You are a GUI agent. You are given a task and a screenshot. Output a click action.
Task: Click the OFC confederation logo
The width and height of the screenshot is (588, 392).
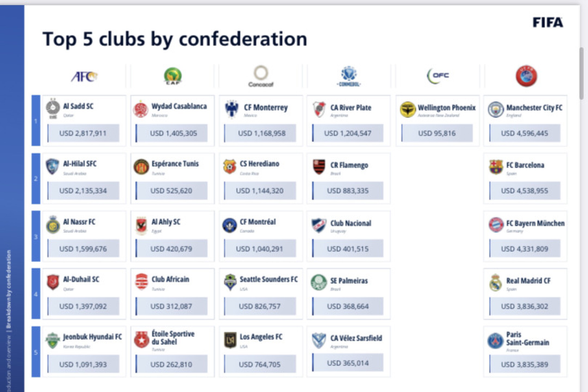[438, 76]
